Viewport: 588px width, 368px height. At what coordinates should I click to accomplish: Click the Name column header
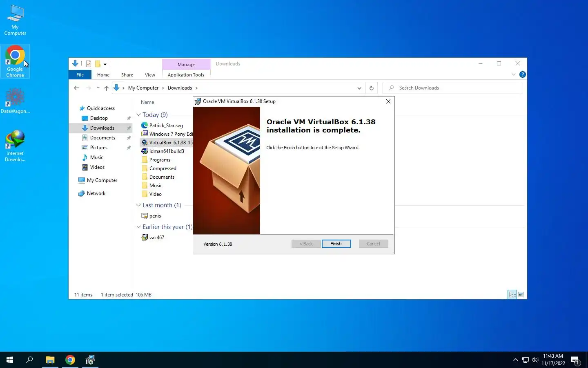tap(147, 102)
